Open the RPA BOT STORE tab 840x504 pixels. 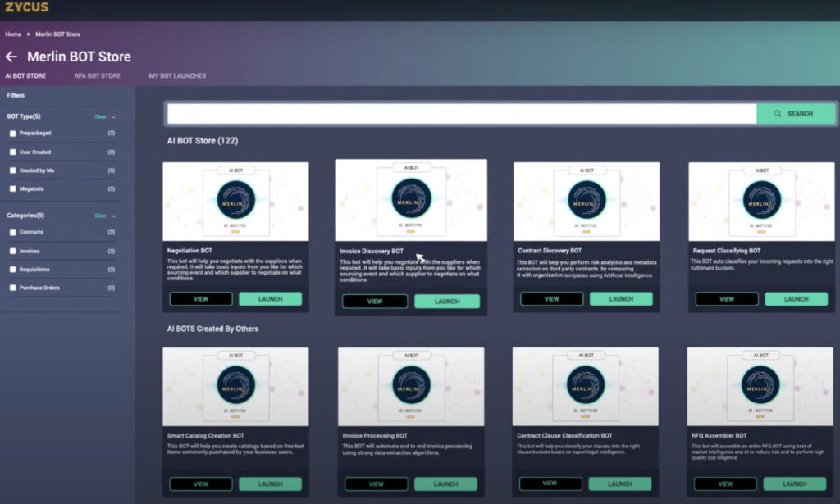click(97, 76)
